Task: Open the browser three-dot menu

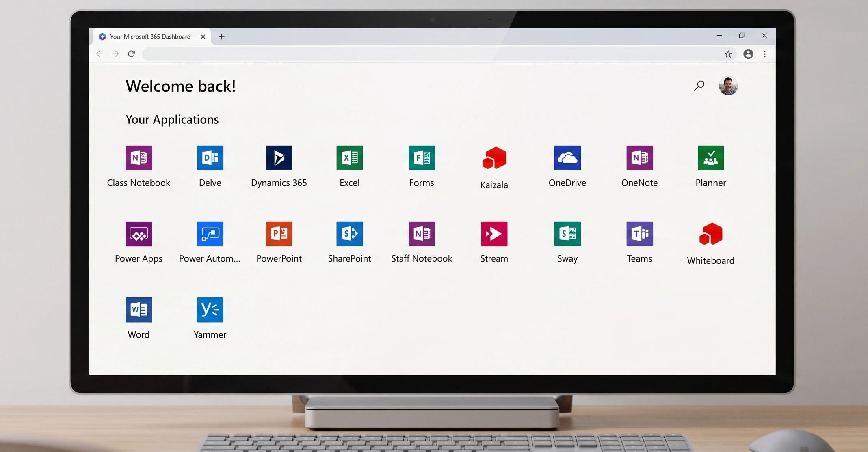Action: [x=765, y=54]
